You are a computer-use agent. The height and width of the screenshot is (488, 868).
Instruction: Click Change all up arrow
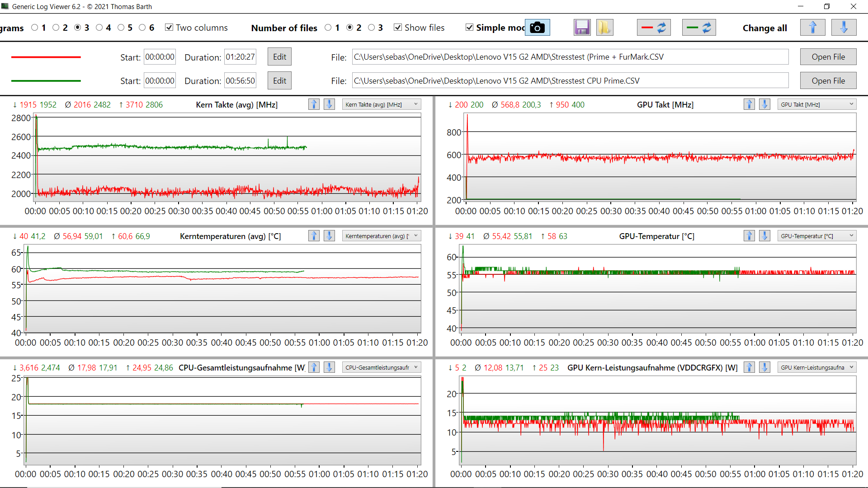[x=812, y=28]
